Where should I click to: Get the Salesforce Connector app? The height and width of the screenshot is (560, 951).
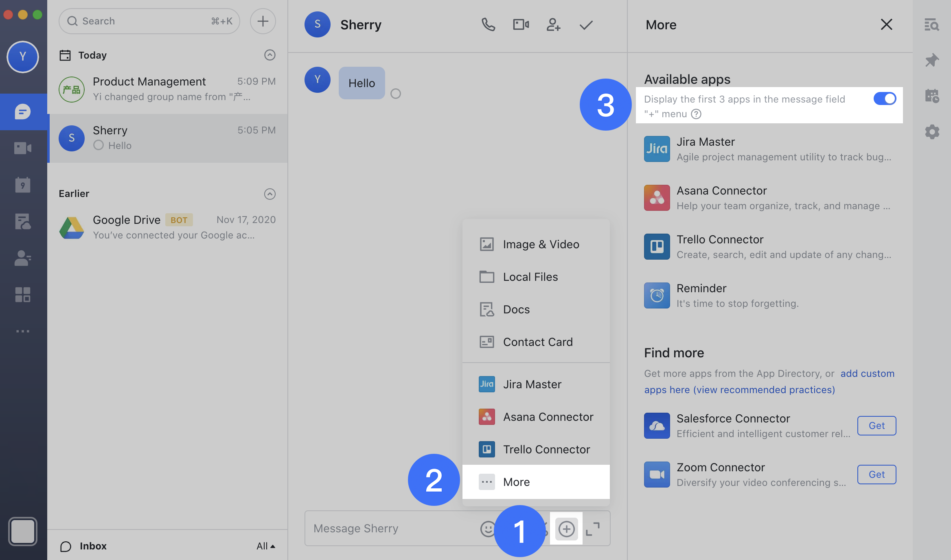pos(876,426)
